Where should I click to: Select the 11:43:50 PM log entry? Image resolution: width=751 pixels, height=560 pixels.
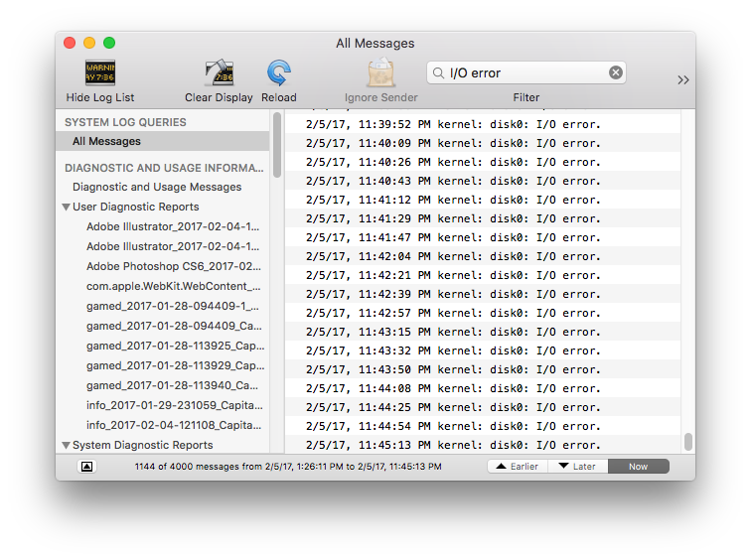(x=483, y=369)
